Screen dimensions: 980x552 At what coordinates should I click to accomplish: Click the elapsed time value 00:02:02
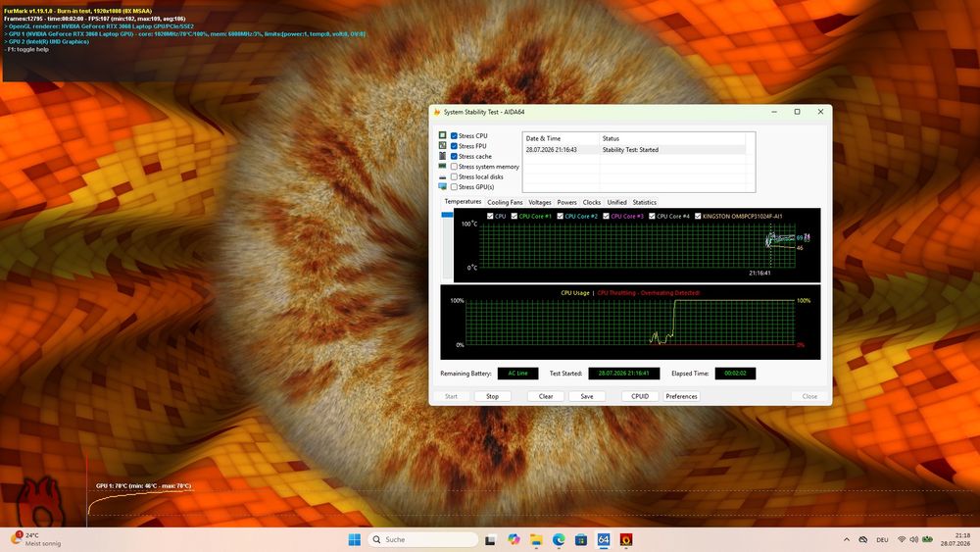click(735, 374)
